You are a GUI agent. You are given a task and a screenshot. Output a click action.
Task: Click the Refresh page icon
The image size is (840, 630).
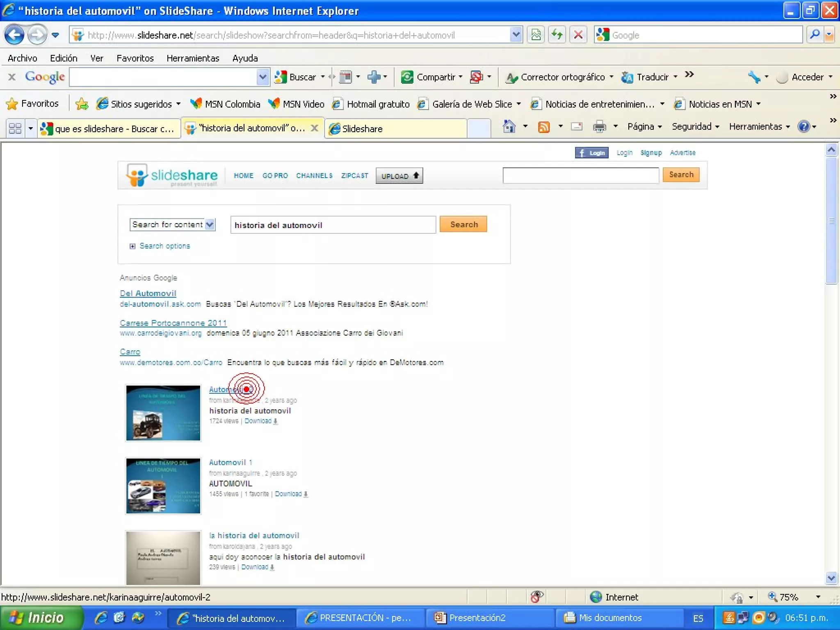(x=557, y=35)
